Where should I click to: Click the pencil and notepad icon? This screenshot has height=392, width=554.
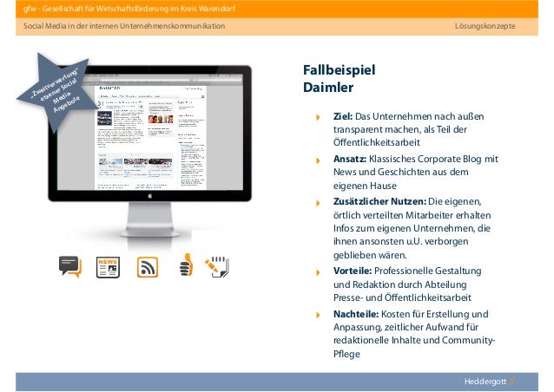(x=217, y=267)
